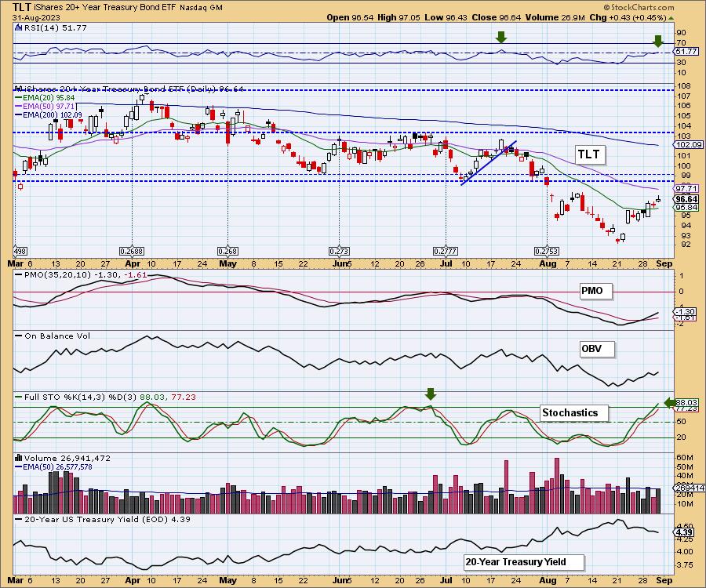
Task: Click the RSI(14) 51.77 indicator legend
Action: coord(55,27)
